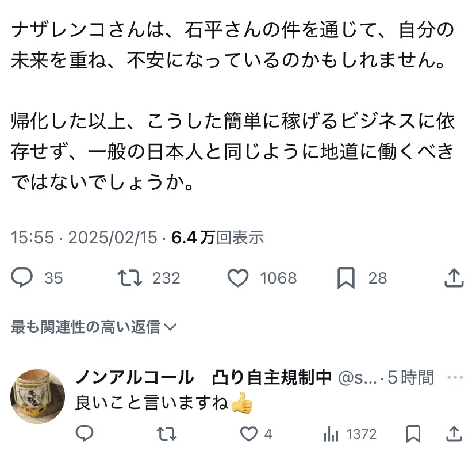Open the 最も関連性の高い返信 sort dropdown
Image resolution: width=476 pixels, height=455 pixels.
[x=93, y=327]
